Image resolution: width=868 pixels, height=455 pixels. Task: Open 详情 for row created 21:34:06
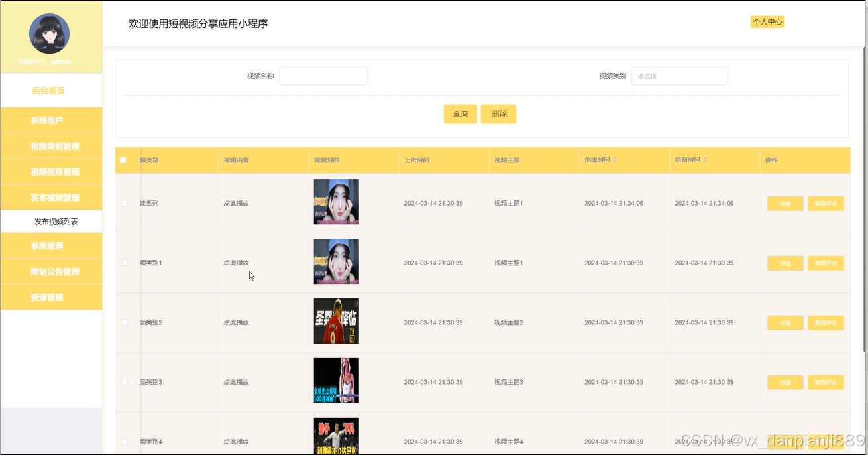click(785, 204)
